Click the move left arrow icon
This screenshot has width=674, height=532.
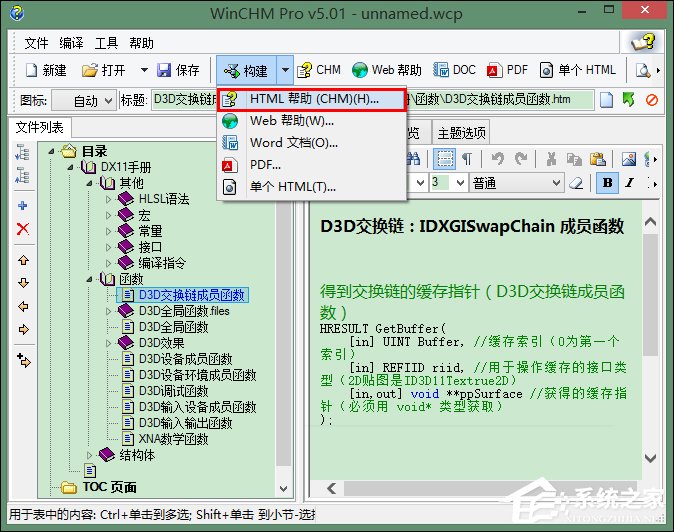[x=23, y=306]
